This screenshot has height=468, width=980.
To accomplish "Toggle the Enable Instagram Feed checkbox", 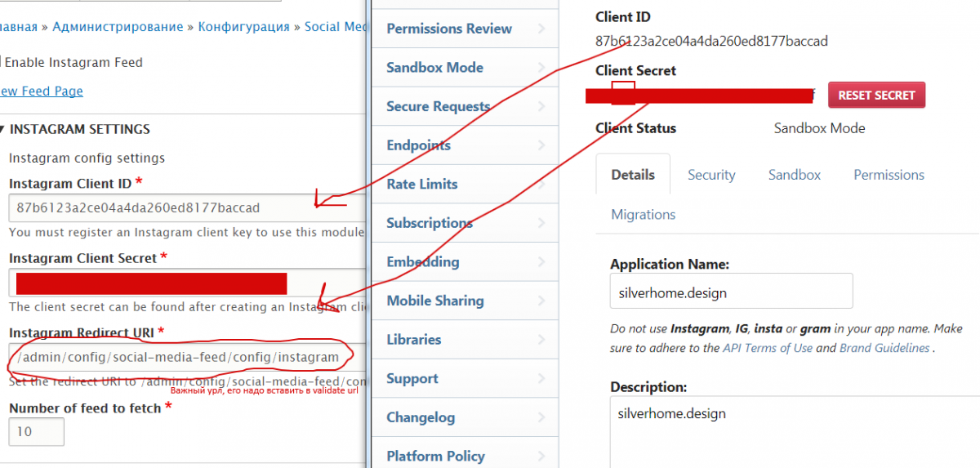I will pos(1,63).
